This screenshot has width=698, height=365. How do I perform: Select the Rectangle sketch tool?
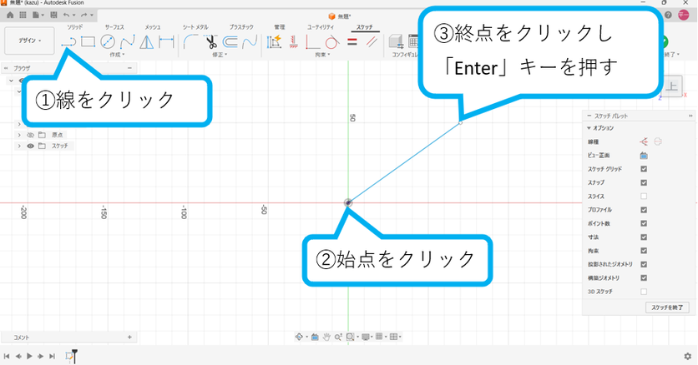pyautogui.click(x=88, y=42)
